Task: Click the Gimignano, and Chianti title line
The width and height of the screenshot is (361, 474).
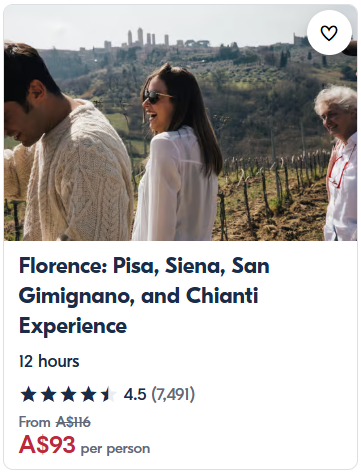Action: point(139,296)
